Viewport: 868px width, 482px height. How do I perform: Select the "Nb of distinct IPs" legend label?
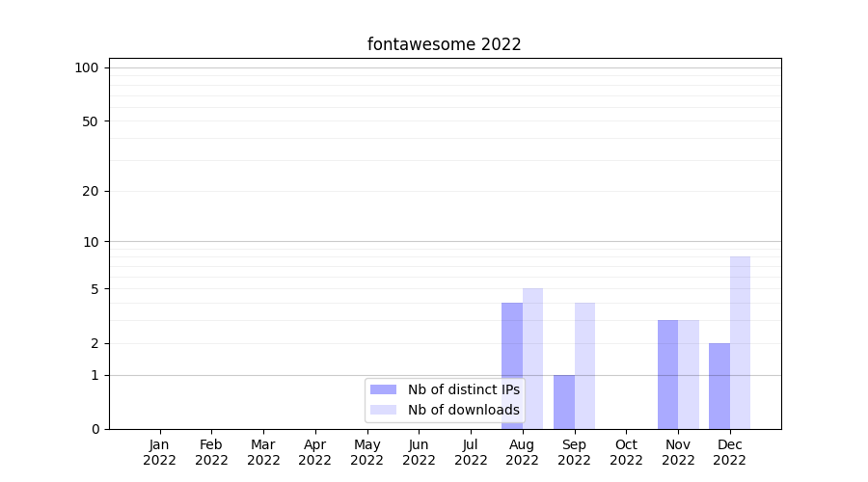463,389
